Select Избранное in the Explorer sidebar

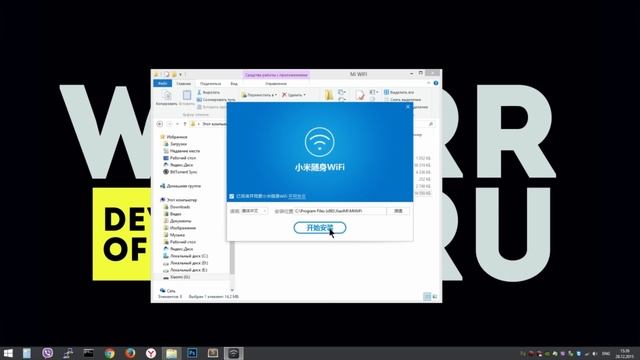(174, 137)
